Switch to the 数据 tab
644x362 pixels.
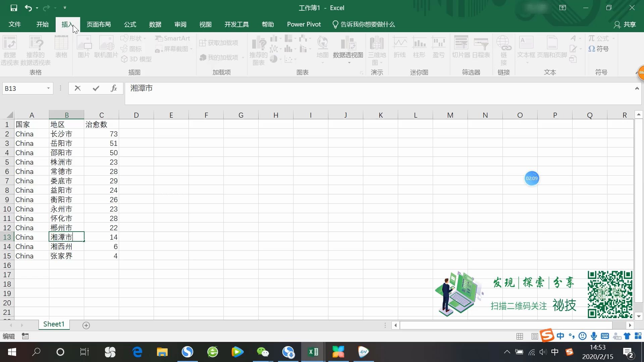tap(155, 24)
